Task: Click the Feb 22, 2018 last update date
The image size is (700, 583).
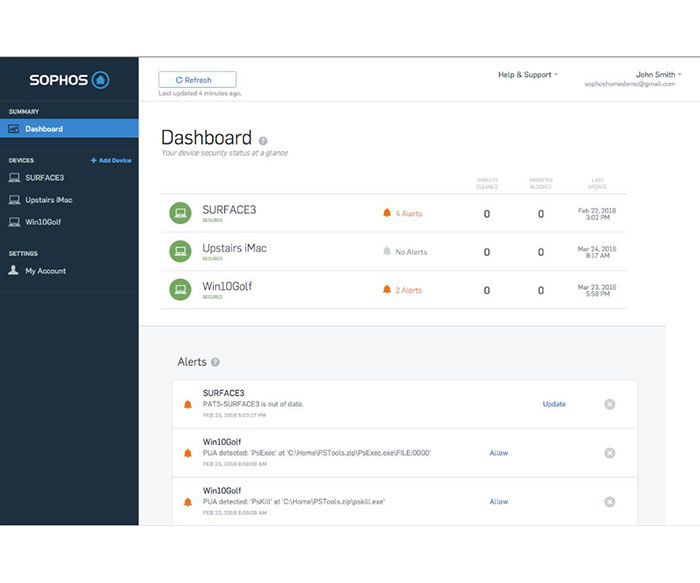Action: click(597, 214)
